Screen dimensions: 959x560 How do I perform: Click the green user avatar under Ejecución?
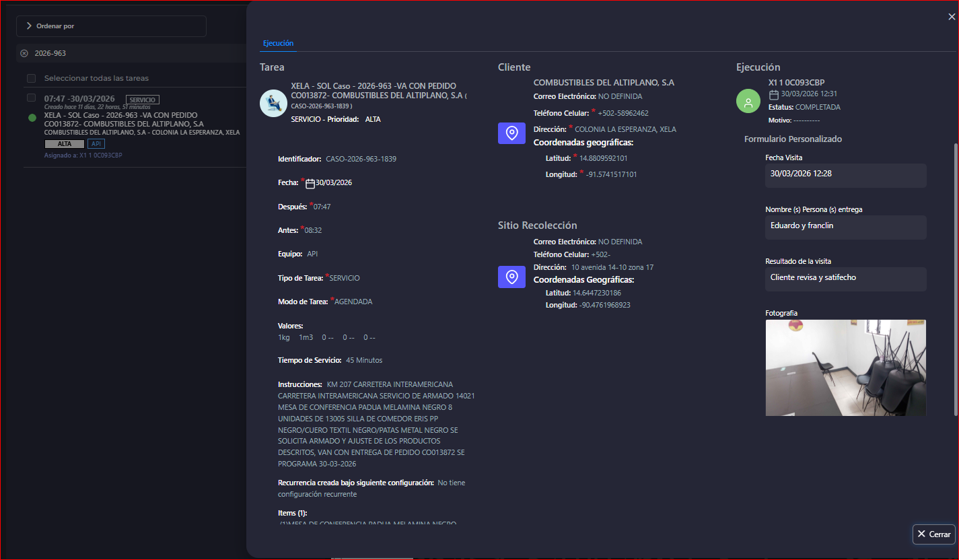pos(748,101)
